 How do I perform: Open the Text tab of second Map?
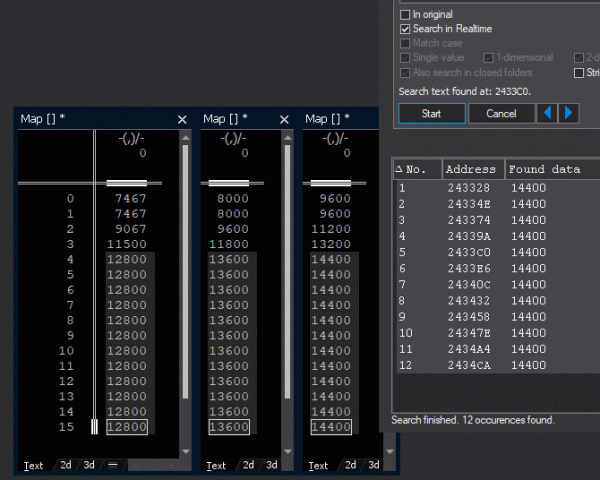pos(216,465)
